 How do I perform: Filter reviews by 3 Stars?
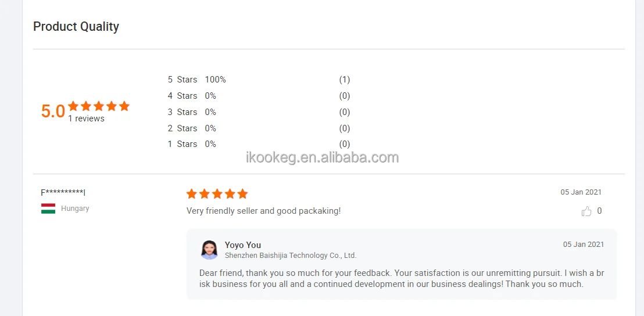(x=183, y=112)
